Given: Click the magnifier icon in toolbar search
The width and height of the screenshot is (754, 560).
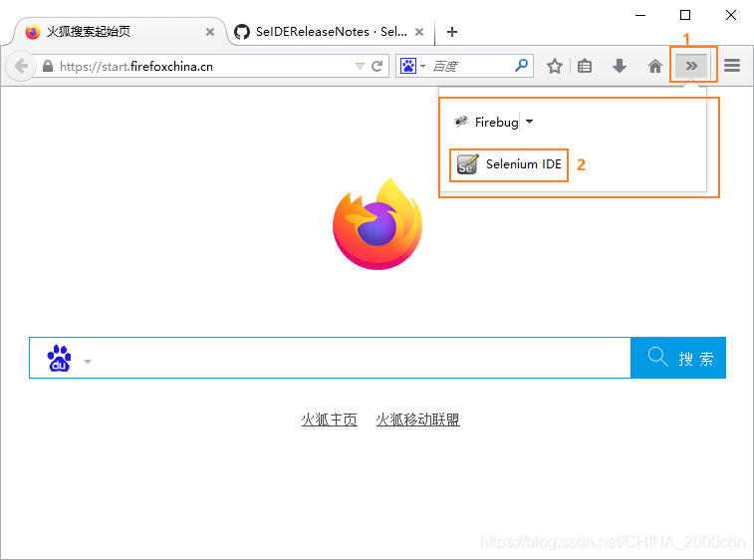Looking at the screenshot, I should [521, 66].
